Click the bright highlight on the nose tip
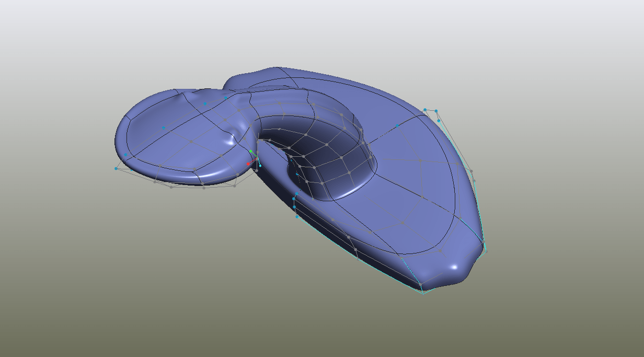644x357 pixels. pyautogui.click(x=454, y=267)
